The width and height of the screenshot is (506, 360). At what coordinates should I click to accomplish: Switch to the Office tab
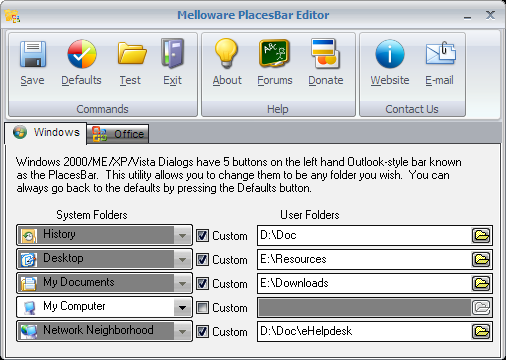coord(118,134)
